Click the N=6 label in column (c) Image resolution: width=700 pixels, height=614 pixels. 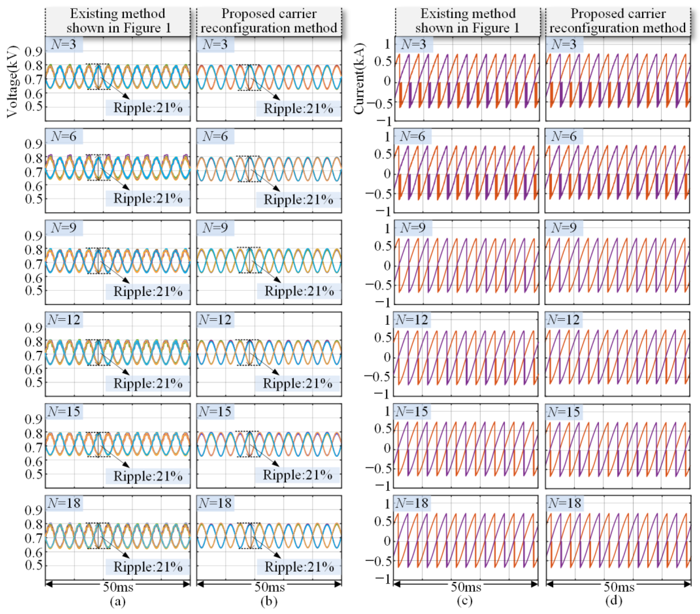[x=413, y=136]
